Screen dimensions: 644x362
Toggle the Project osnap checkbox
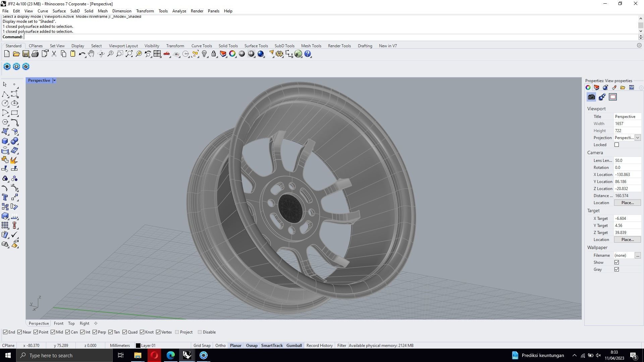177,332
